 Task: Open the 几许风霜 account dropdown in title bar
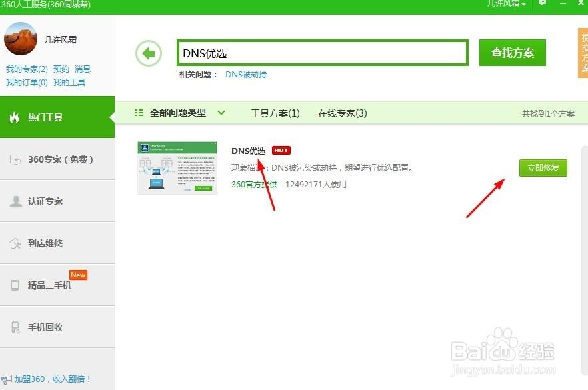[506, 4]
